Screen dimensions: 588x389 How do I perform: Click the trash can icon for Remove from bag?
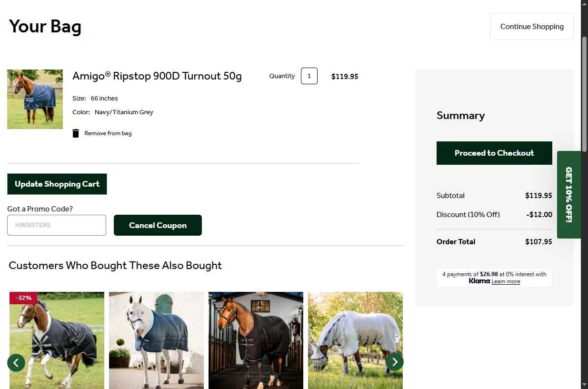coord(76,133)
